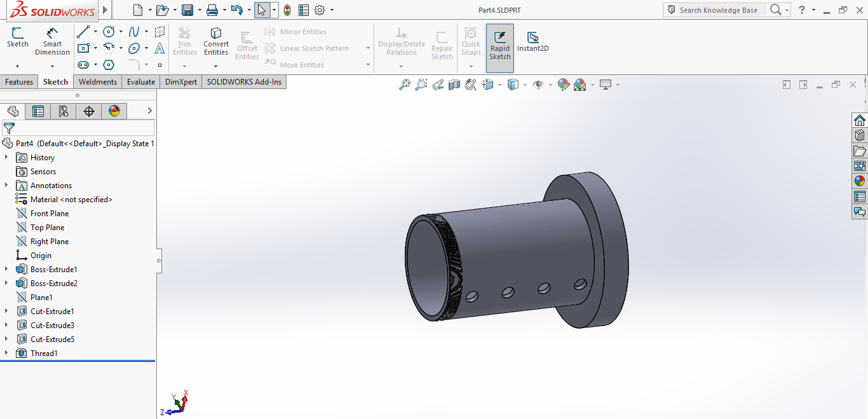
Task: Open the PropertyManager panel tab
Action: point(38,111)
